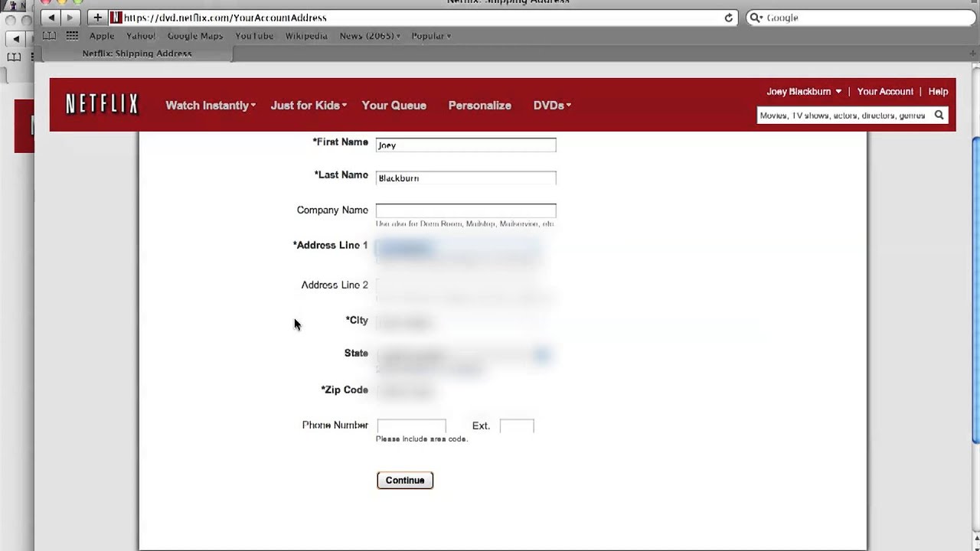Expand the News (2065) bookmarks folder

[x=369, y=35]
